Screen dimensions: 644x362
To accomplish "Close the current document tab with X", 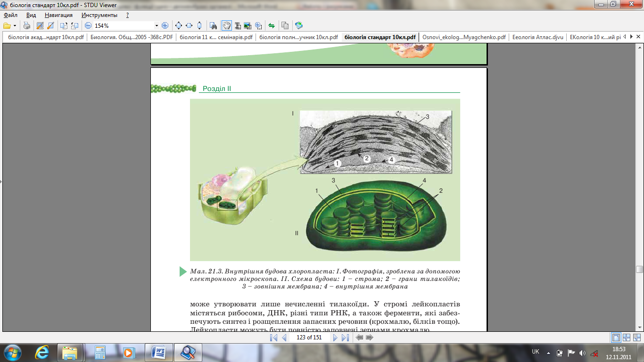I will click(x=638, y=37).
